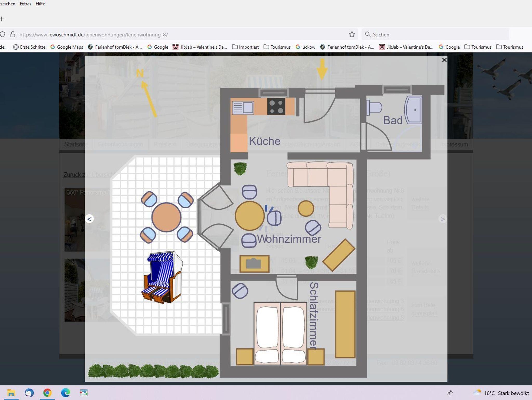Open the Erste Schritte bookmark
This screenshot has height=400, width=532.
pos(29,47)
